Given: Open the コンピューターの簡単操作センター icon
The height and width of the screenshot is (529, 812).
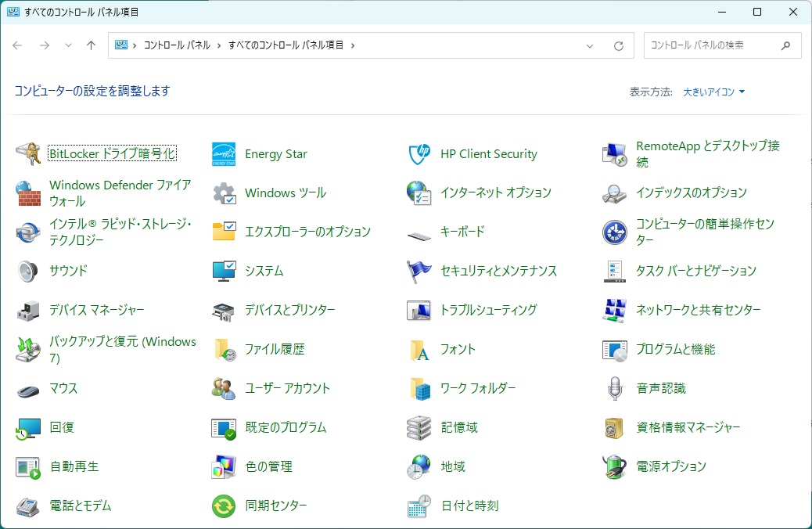Looking at the screenshot, I should click(615, 232).
